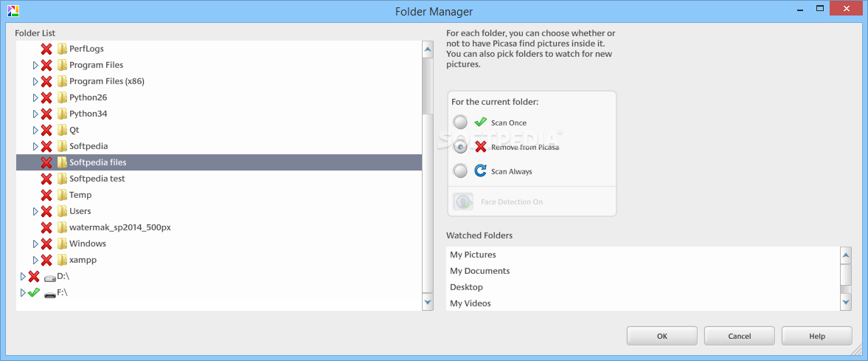This screenshot has height=361, width=868.
Task: Click the folder icon of Python34
Action: (x=62, y=114)
